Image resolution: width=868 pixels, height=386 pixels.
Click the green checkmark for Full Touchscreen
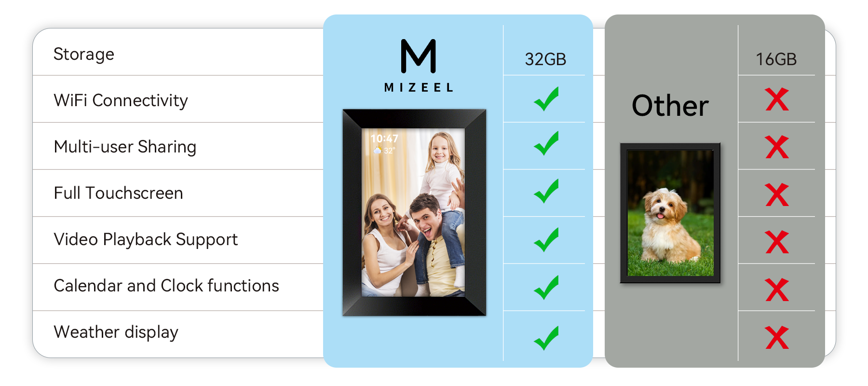pyautogui.click(x=546, y=191)
